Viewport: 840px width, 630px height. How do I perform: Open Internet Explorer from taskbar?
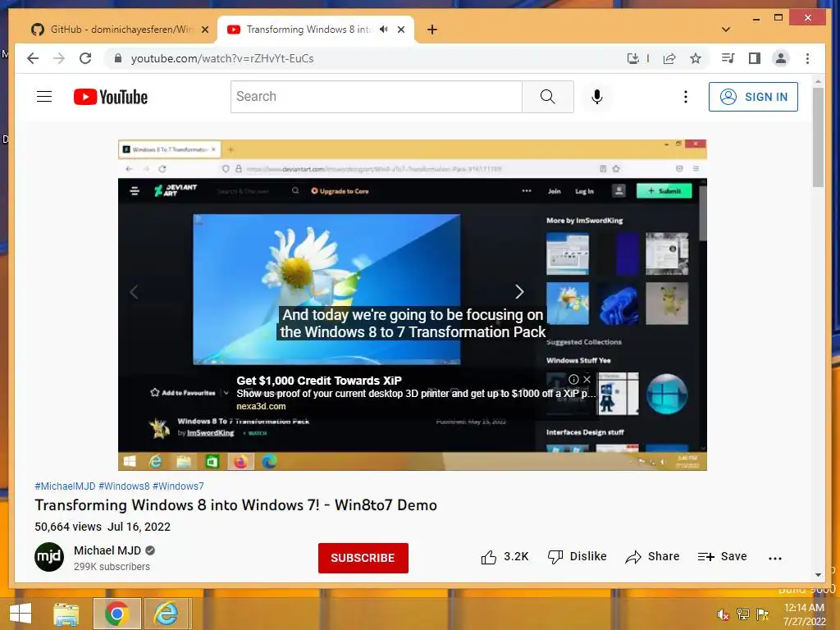tap(167, 614)
